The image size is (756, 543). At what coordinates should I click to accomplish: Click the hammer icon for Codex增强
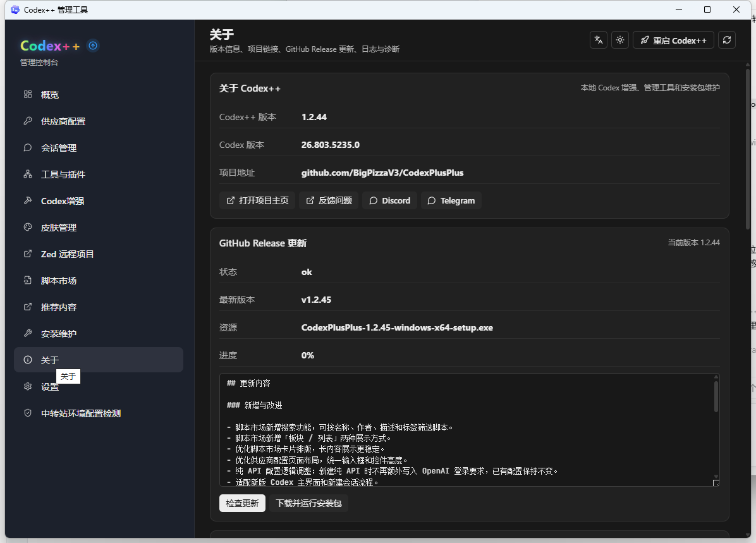tap(28, 200)
